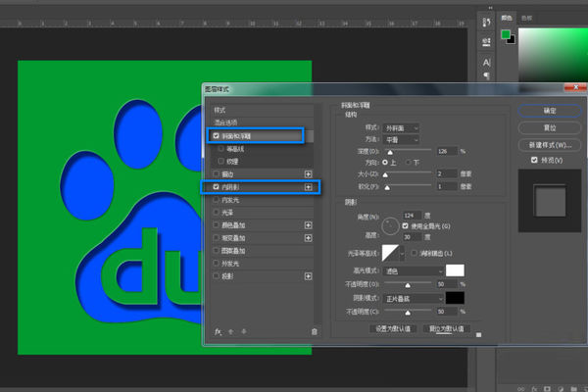Click the Depth (深度) slider handle
This screenshot has width=588, height=392.
coord(390,152)
